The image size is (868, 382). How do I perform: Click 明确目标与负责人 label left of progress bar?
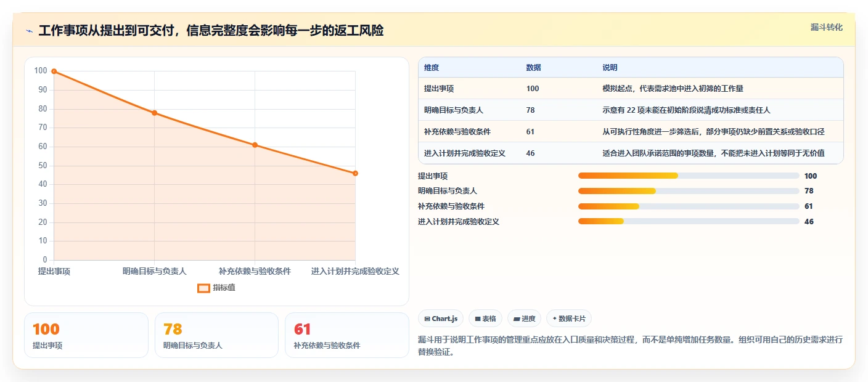coord(448,191)
